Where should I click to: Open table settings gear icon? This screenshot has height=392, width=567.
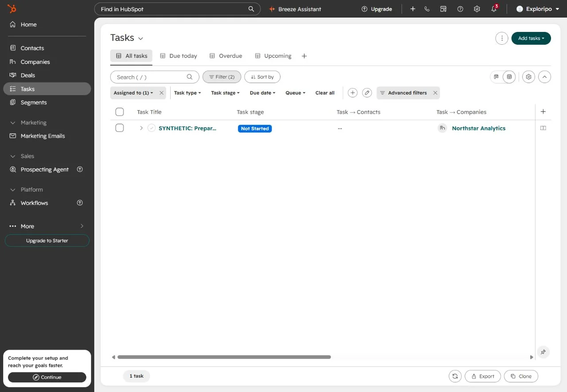(528, 77)
